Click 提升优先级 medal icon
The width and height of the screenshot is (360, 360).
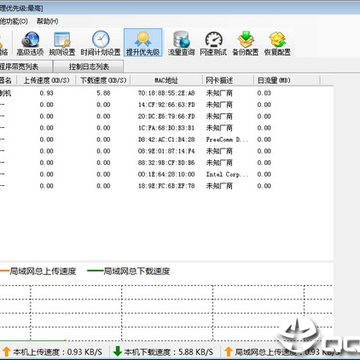143,42
